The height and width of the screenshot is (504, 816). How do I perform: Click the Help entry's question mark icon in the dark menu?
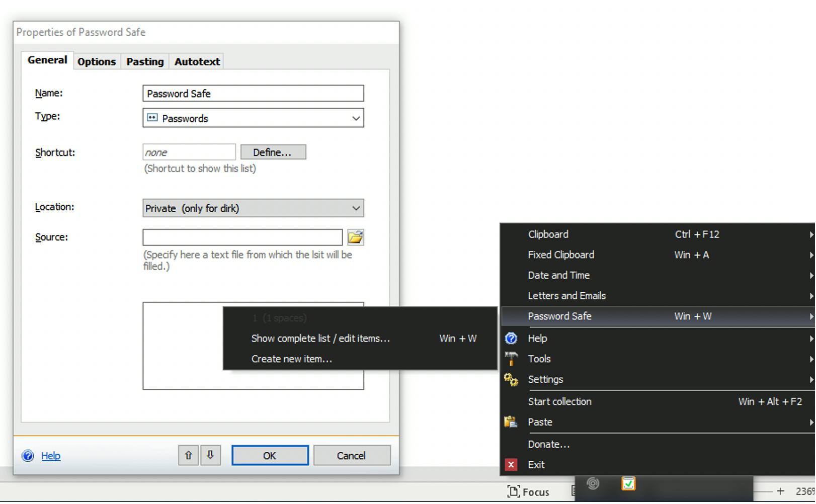pos(511,338)
